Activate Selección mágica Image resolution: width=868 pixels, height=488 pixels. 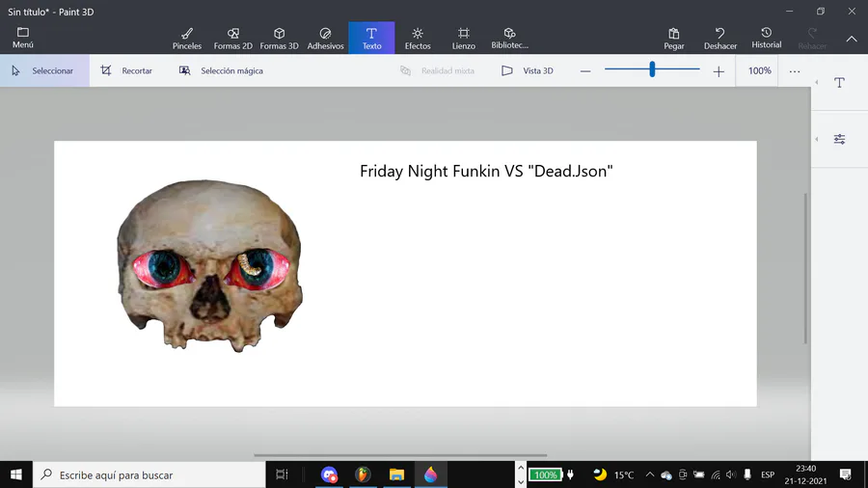click(x=221, y=70)
